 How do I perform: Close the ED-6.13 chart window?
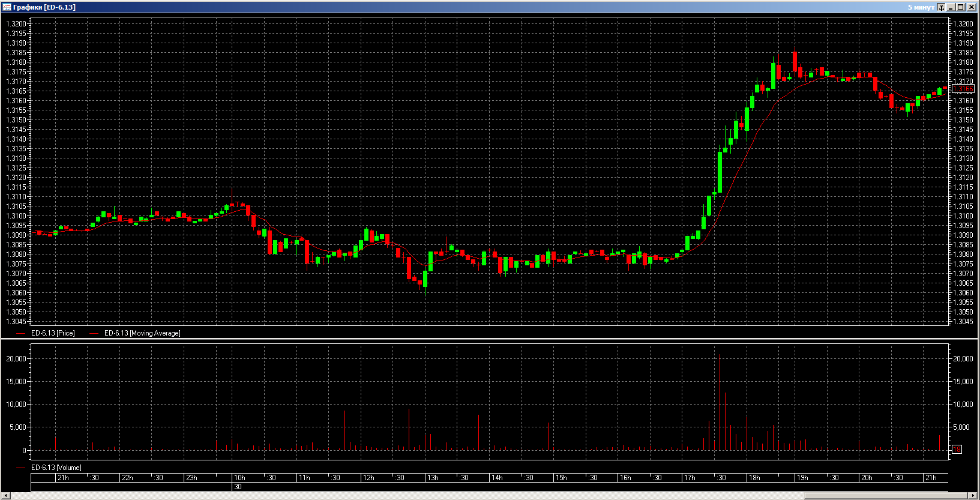point(971,7)
